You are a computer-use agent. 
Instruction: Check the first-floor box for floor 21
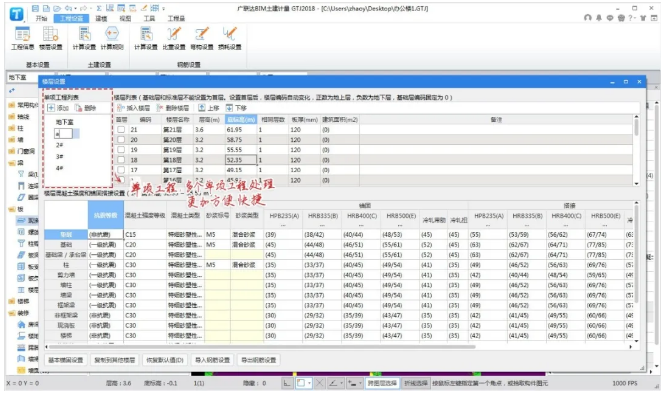tap(121, 129)
